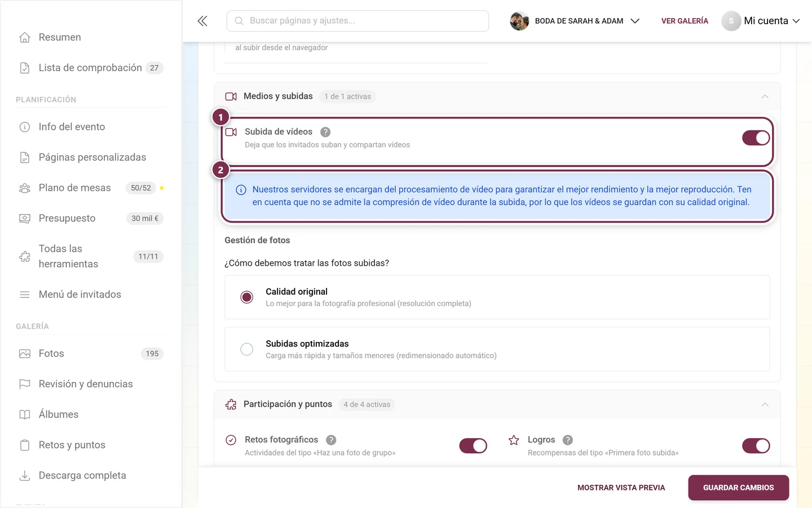812x508 pixels.
Task: Open the Mi cuenta dropdown
Action: tap(761, 21)
